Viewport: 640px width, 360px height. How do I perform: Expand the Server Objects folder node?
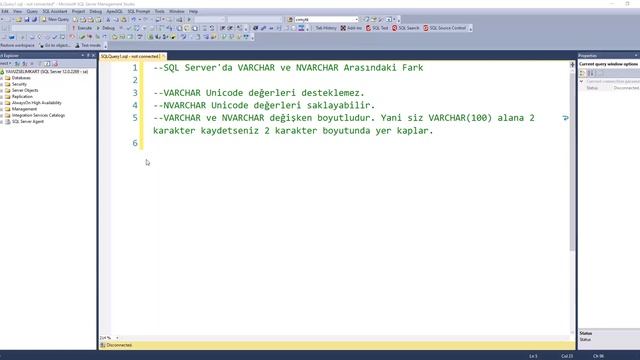(x=2, y=90)
